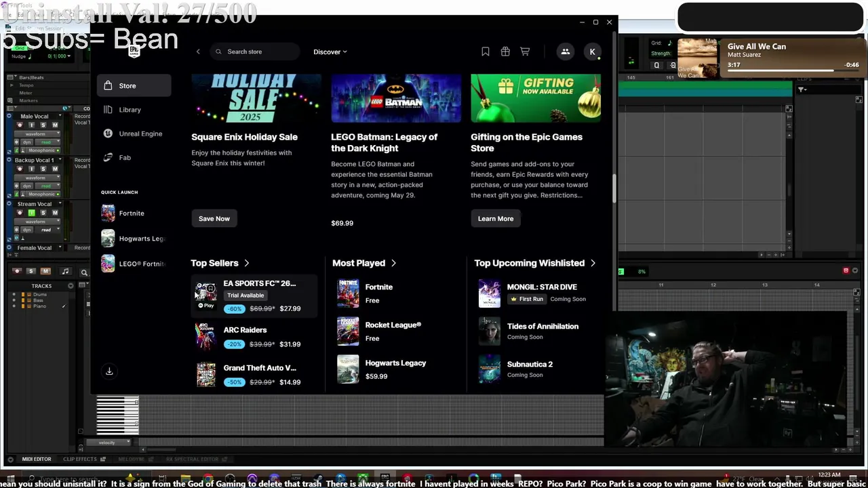
Task: Open LEGO Batman banner image
Action: click(396, 98)
